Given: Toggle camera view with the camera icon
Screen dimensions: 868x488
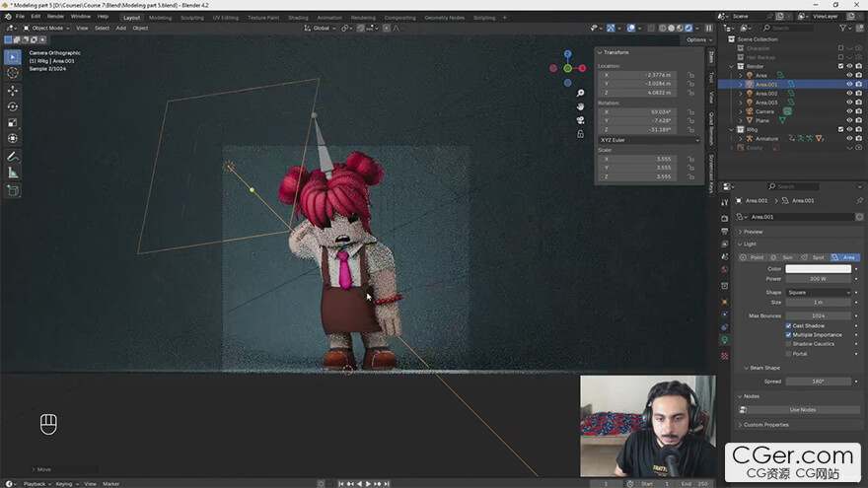Looking at the screenshot, I should coord(580,120).
